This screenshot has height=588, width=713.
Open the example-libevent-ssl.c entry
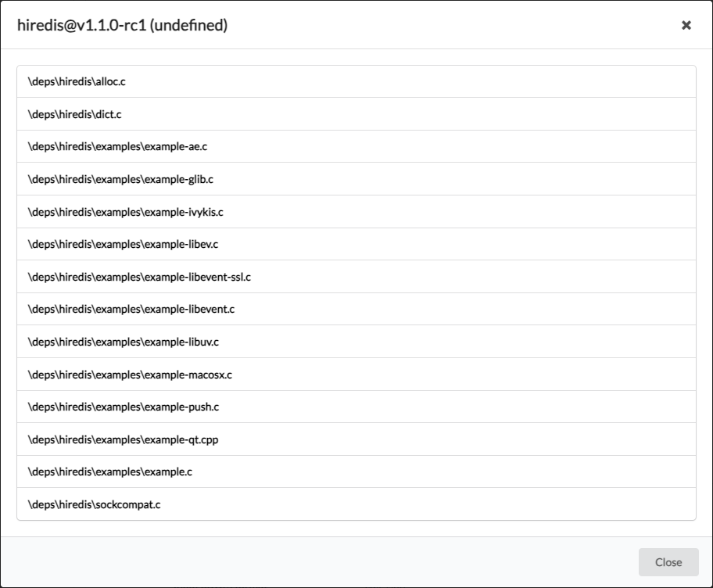[x=139, y=277]
